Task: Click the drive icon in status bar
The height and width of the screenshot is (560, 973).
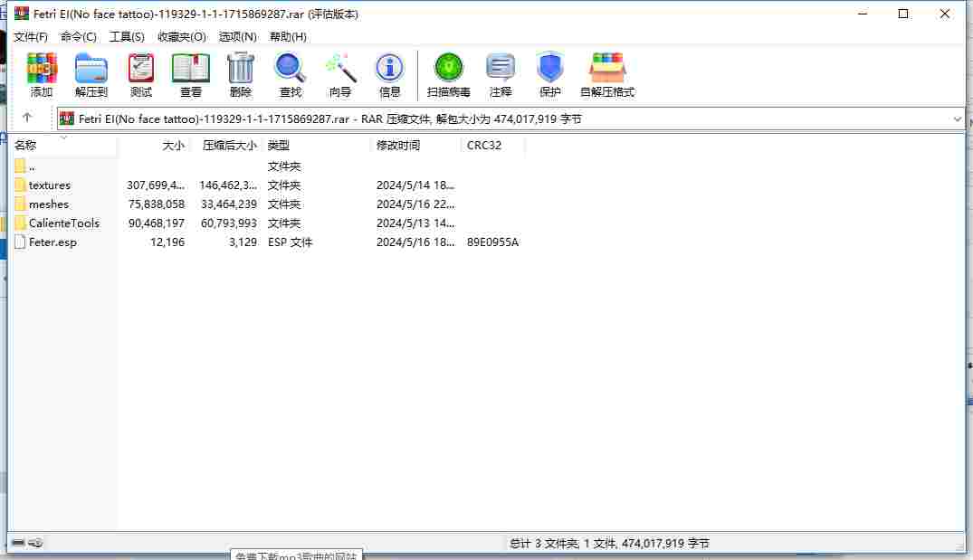Action: pos(18,543)
